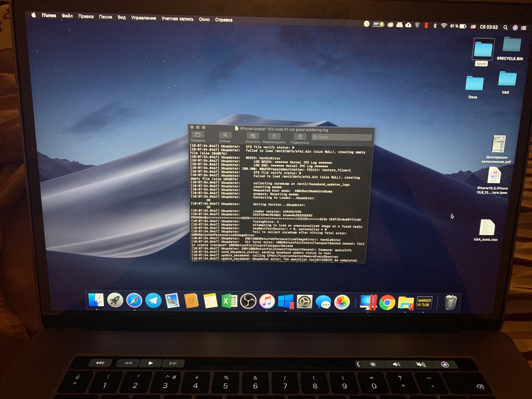532x399 pixels.
Task: Open Telegram from the Dock
Action: pos(153,300)
